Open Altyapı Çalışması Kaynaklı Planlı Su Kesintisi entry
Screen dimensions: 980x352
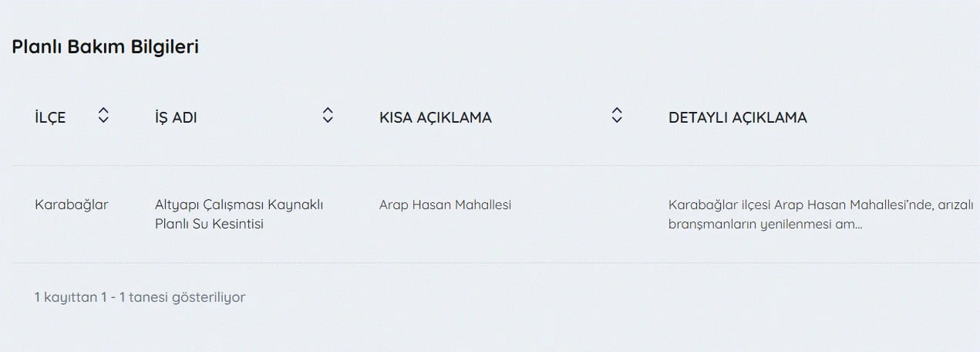click(x=239, y=215)
